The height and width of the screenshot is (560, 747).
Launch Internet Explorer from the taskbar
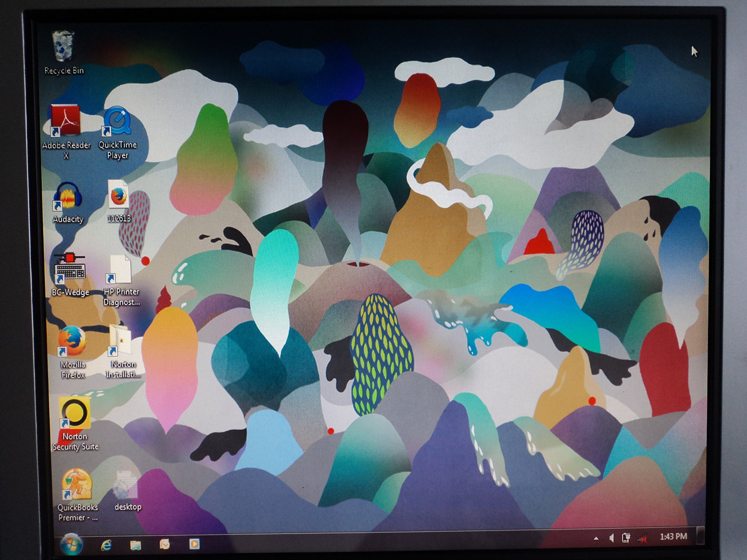pyautogui.click(x=107, y=545)
